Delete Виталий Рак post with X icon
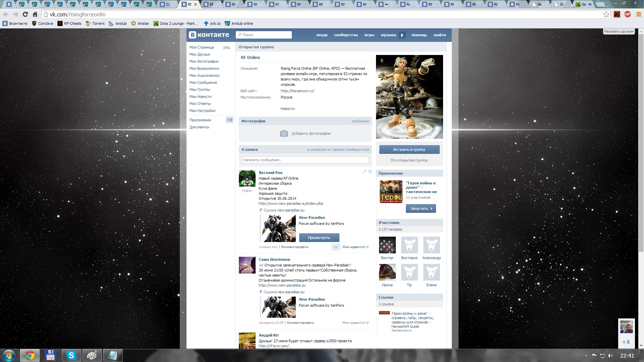Image resolution: width=644 pixels, height=362 pixels. click(x=370, y=171)
